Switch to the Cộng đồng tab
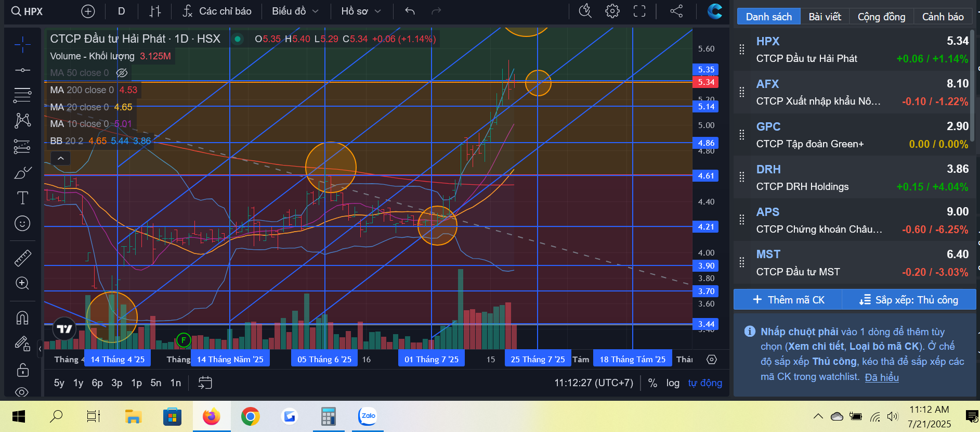 [x=881, y=17]
